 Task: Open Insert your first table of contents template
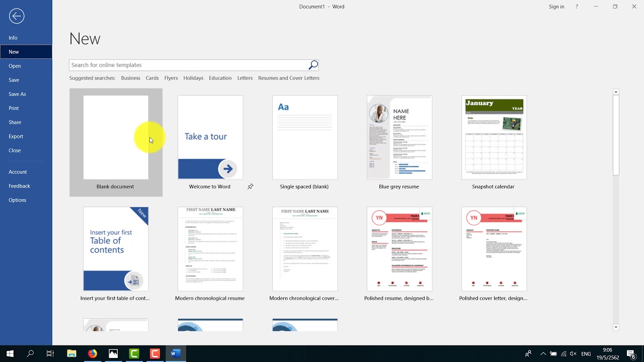click(116, 254)
